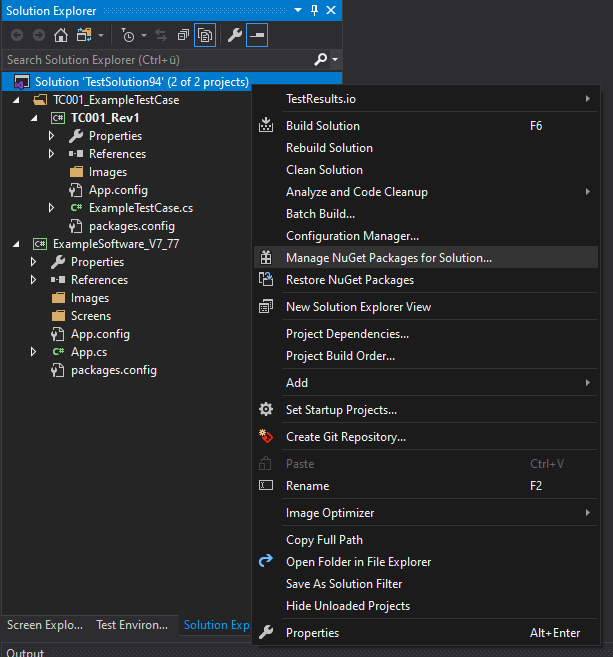Select Images folder under TC001_Rev1
This screenshot has width=613, height=657.
(108, 172)
